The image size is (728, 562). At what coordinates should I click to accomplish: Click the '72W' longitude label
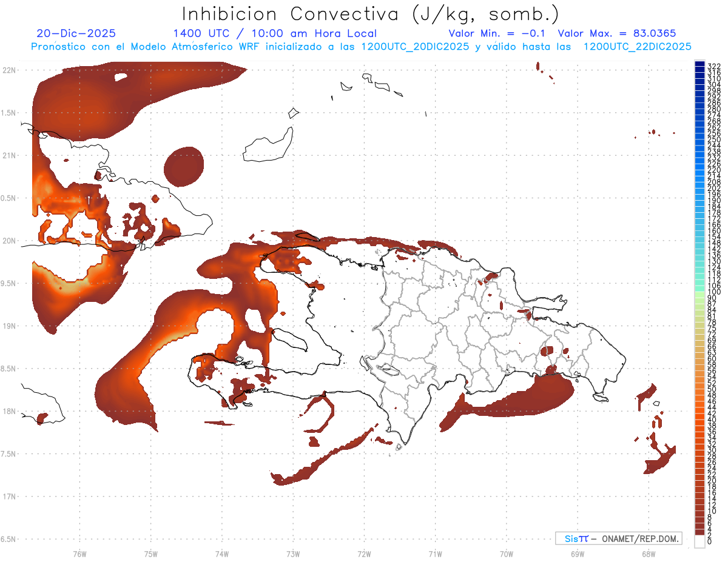tap(364, 554)
